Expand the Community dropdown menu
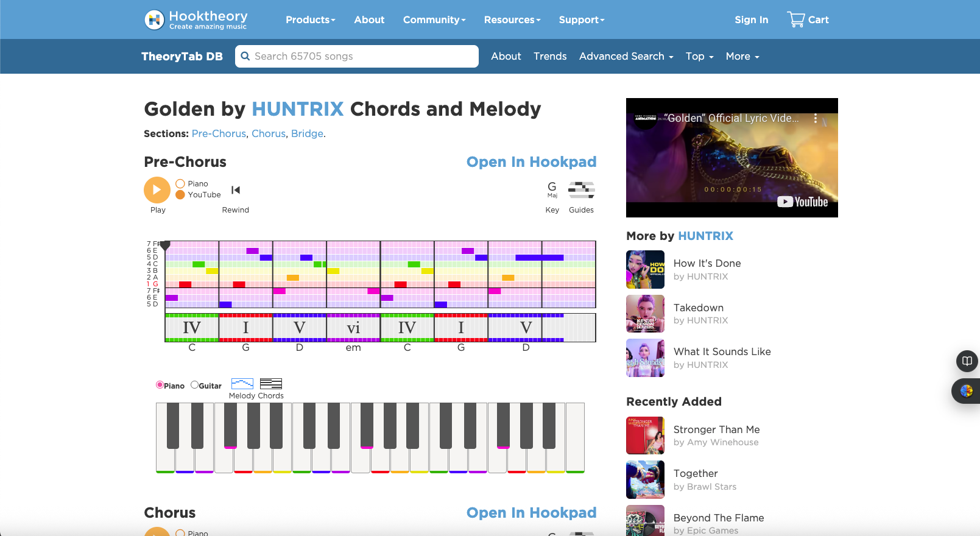Image resolution: width=980 pixels, height=536 pixels. [x=434, y=19]
